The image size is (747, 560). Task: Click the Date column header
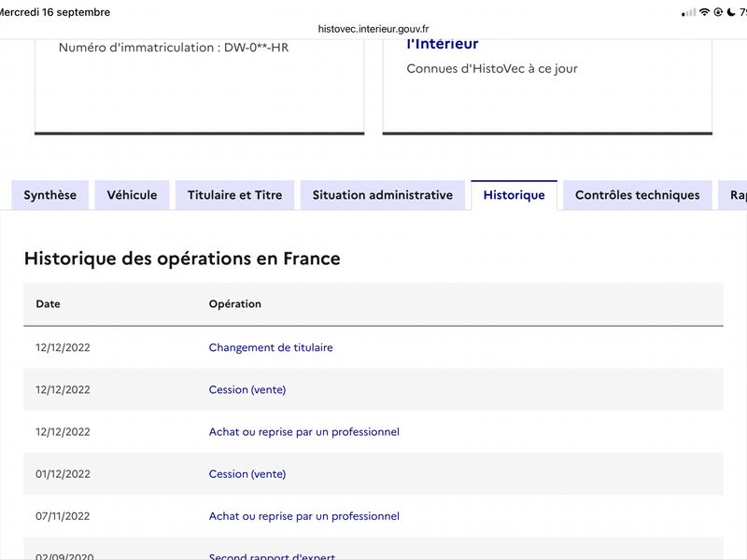(49, 304)
